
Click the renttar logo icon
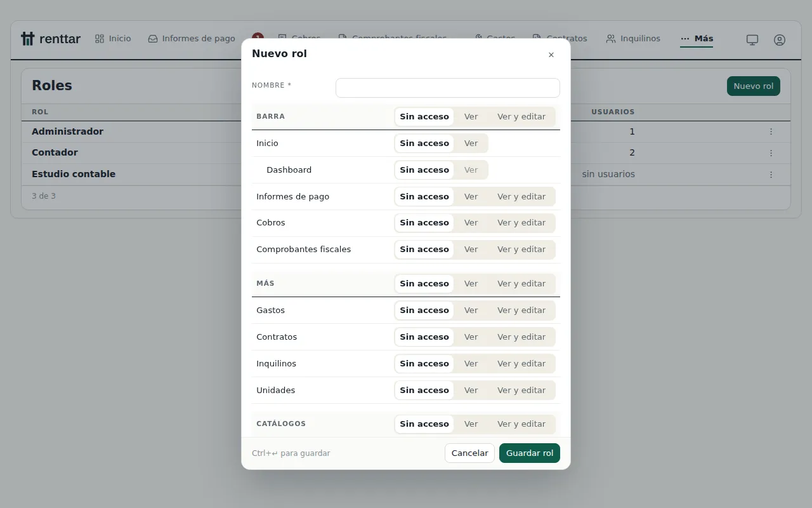[x=27, y=39]
